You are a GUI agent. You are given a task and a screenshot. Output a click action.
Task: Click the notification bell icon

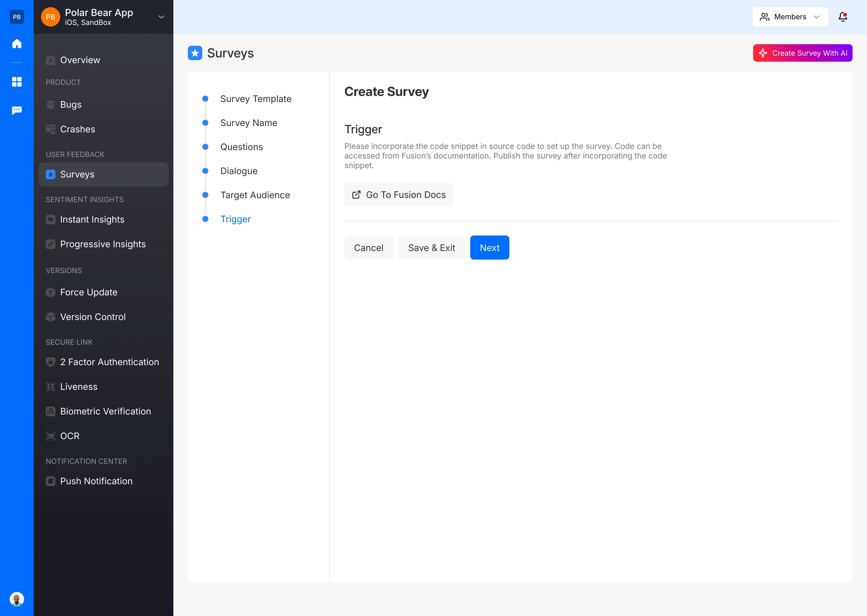pyautogui.click(x=843, y=17)
